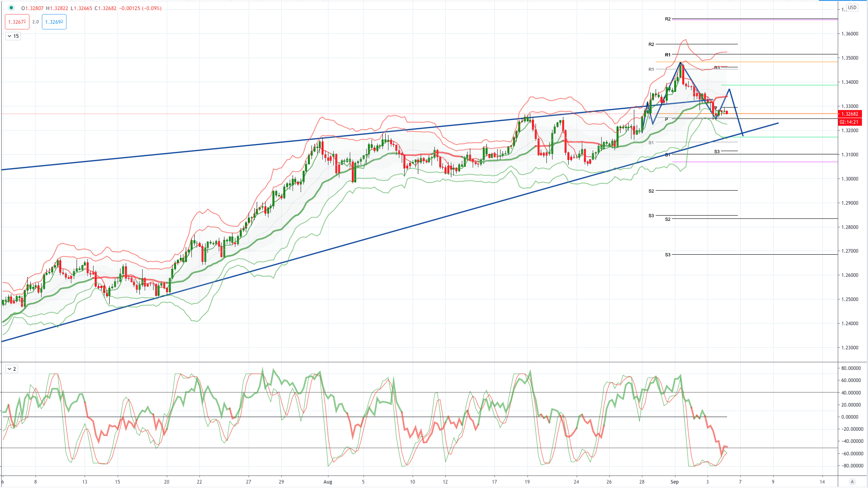Open the USD currency selector on price axis
This screenshot has height=488, width=868.
click(852, 7)
